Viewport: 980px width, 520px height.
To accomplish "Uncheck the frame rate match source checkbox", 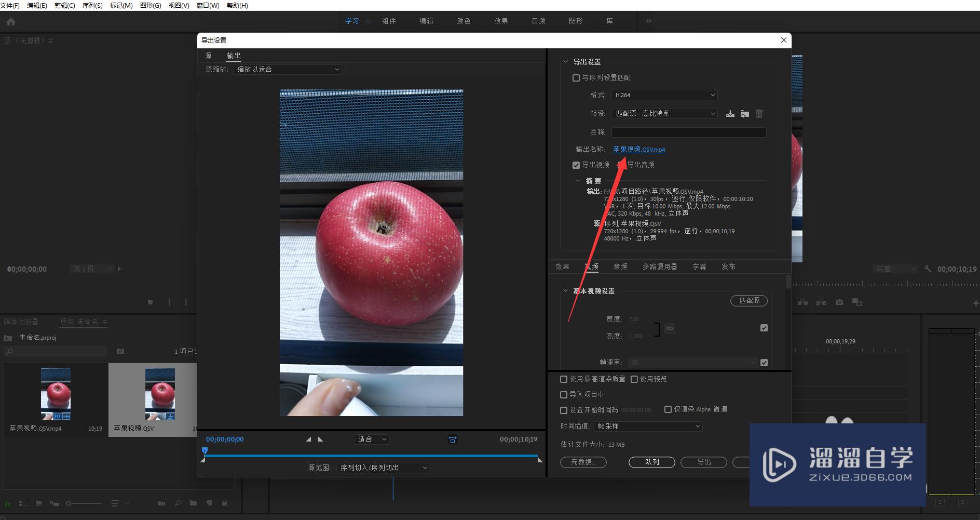I will pyautogui.click(x=764, y=363).
